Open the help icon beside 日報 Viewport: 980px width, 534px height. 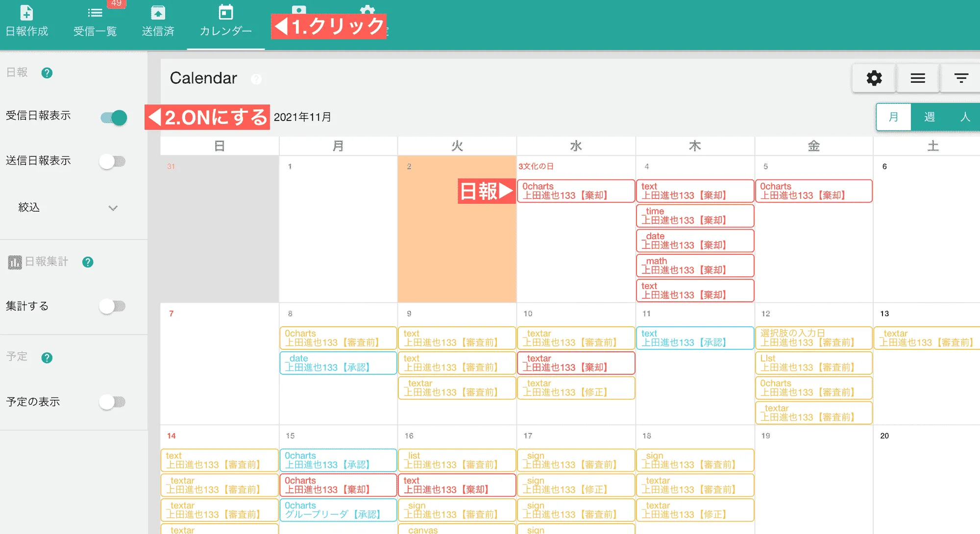click(x=47, y=73)
